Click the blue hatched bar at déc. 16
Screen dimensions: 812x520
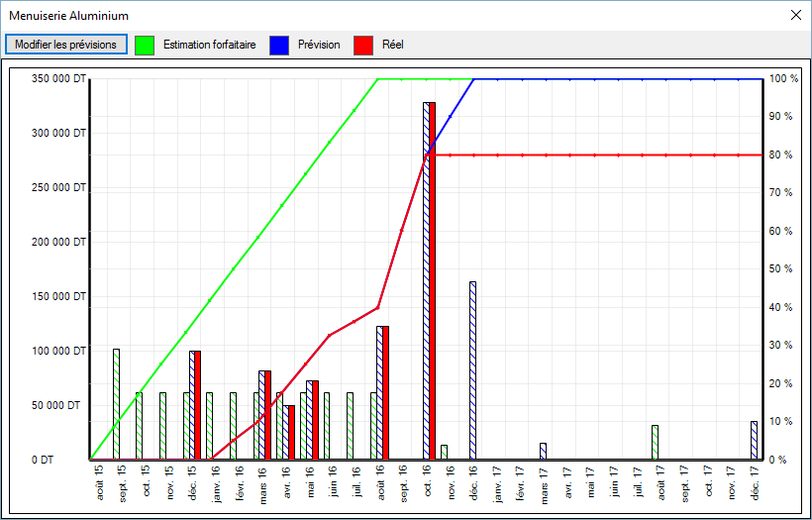pos(472,370)
